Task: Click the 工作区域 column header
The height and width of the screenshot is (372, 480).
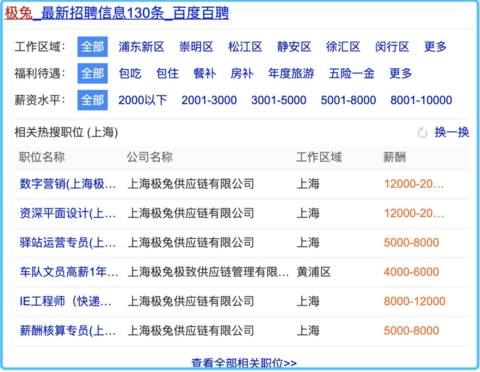Action: point(319,157)
